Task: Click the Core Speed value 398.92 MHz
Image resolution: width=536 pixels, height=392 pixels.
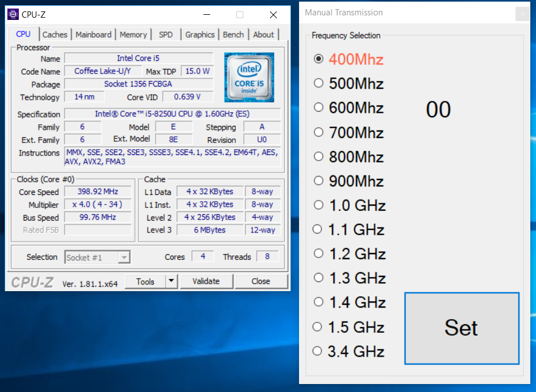Action: [x=98, y=191]
